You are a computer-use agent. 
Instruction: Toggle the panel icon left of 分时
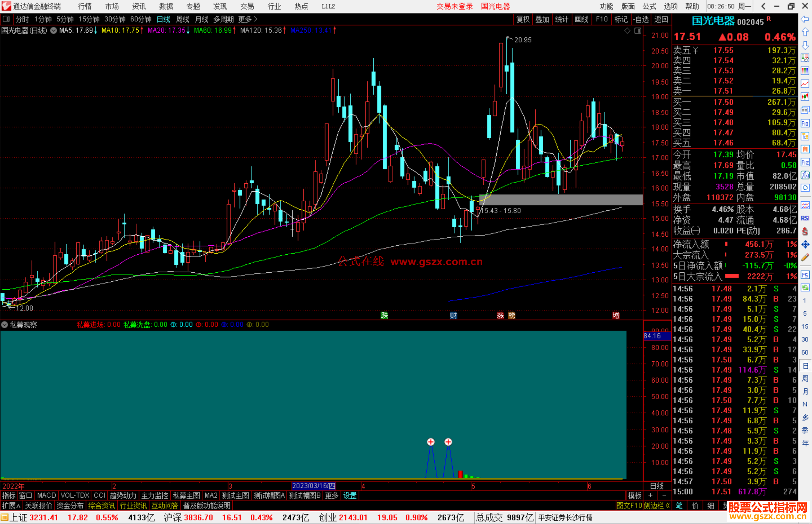click(x=6, y=19)
